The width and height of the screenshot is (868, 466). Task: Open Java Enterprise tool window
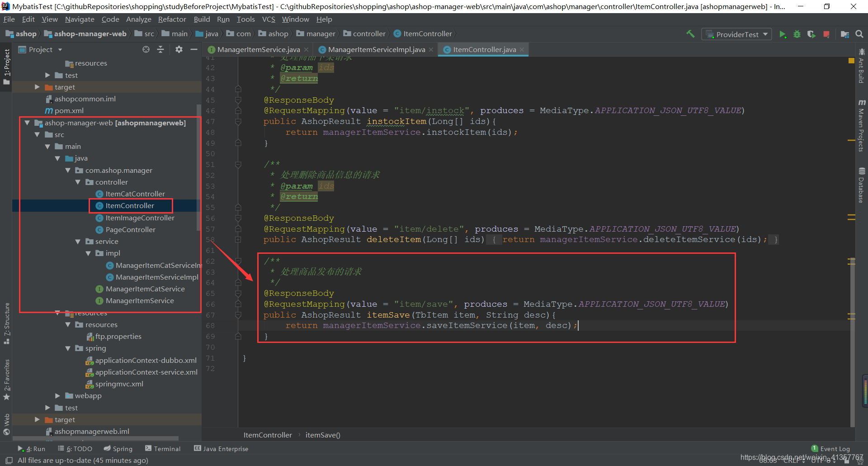tap(221, 449)
